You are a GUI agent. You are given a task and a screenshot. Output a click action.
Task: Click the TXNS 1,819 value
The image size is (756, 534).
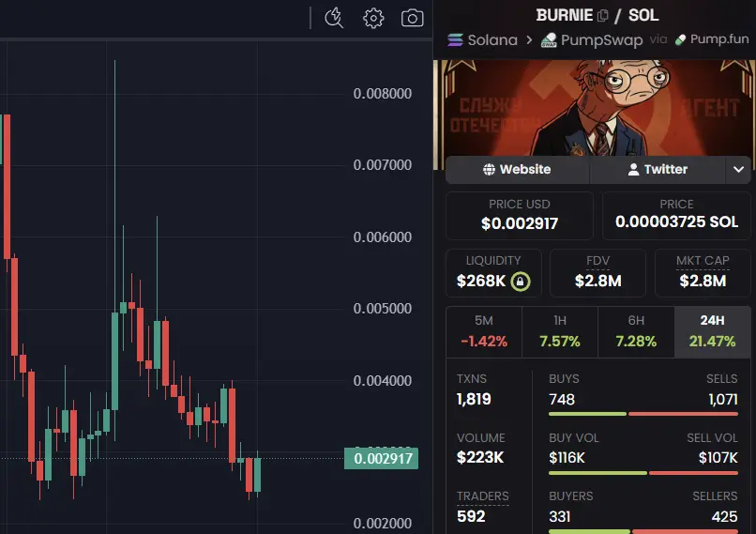pos(474,400)
